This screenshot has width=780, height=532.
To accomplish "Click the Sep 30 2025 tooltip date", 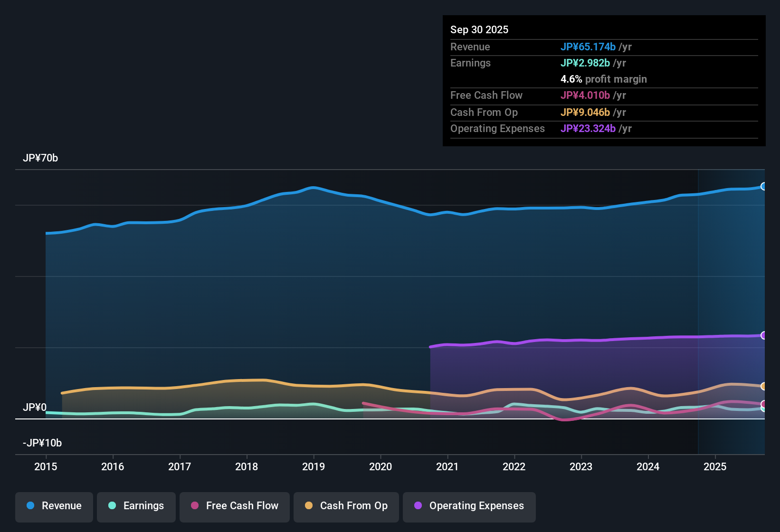I will pos(479,29).
